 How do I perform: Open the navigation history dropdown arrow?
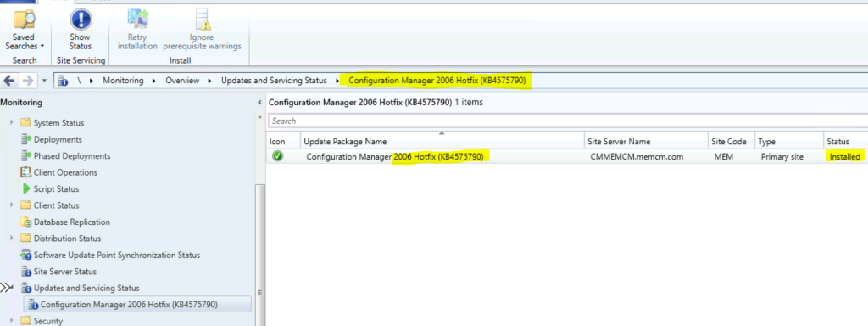click(x=45, y=81)
